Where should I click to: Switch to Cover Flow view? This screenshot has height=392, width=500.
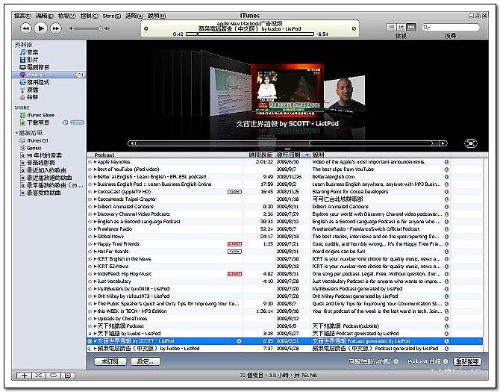(411, 27)
